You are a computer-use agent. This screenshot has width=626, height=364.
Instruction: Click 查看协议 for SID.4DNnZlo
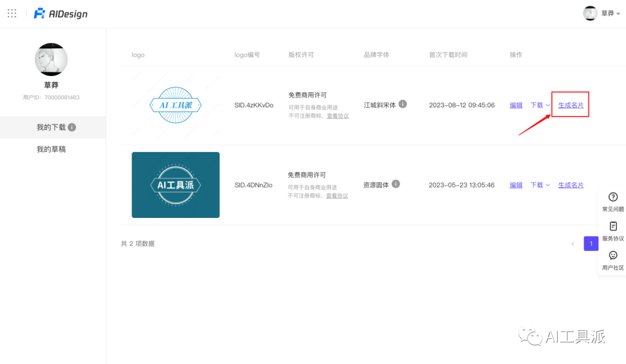coord(337,195)
